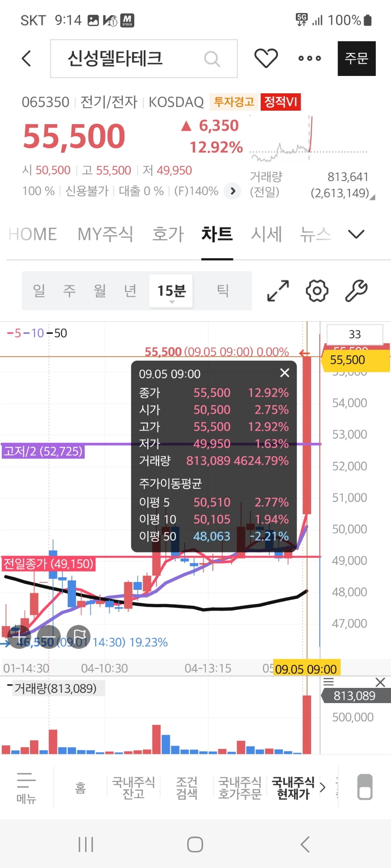Open 국내주식 호가주문 in bottom bar
The image size is (391, 868).
(240, 788)
